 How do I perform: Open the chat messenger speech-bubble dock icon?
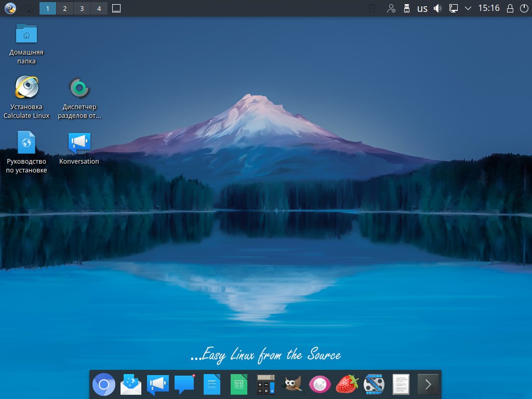click(184, 384)
